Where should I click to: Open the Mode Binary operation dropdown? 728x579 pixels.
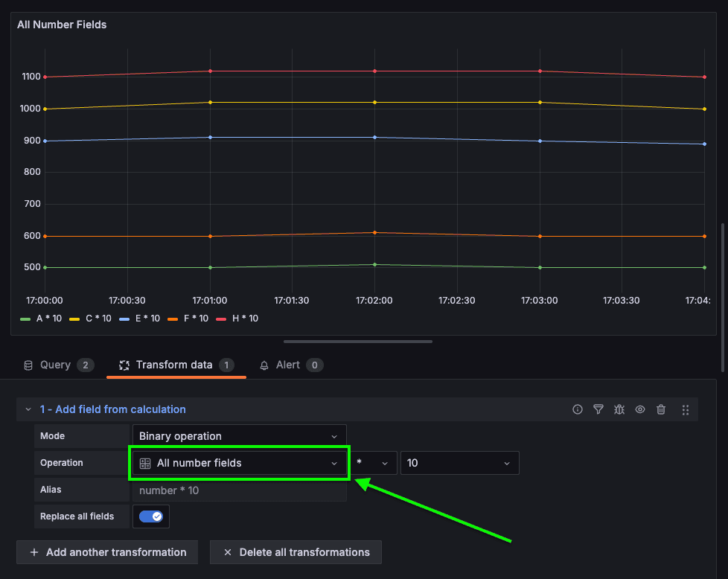pos(239,436)
